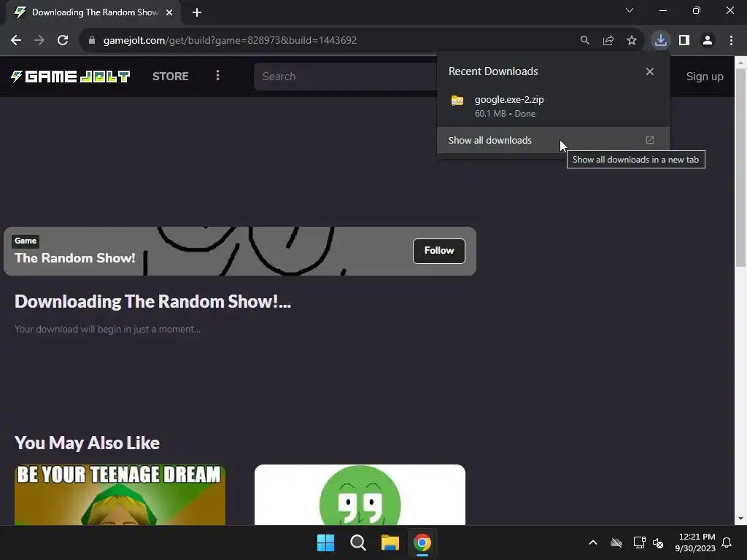Viewport: 747px width, 560px height.
Task: Open the google.exe-2.zip download
Action: click(x=553, y=106)
